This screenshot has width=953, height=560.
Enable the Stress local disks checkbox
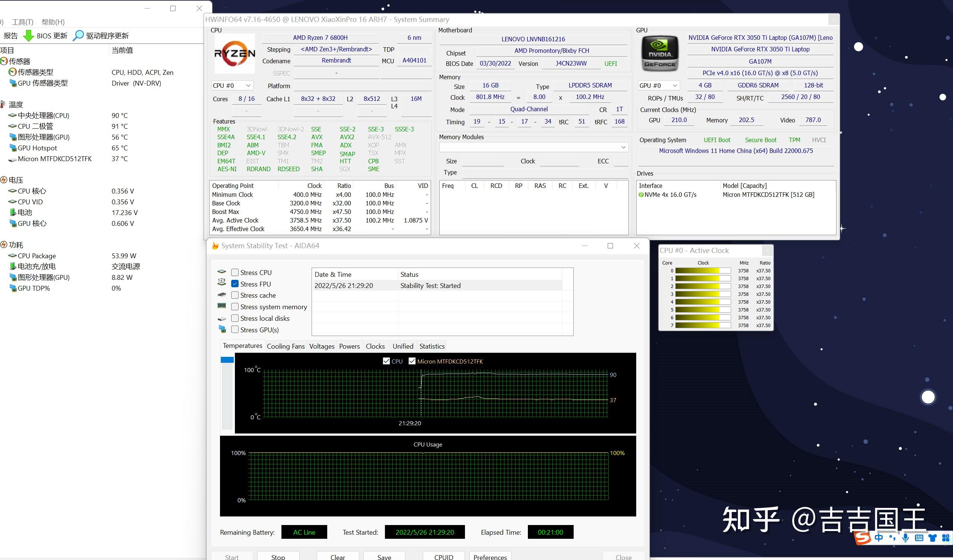(235, 318)
